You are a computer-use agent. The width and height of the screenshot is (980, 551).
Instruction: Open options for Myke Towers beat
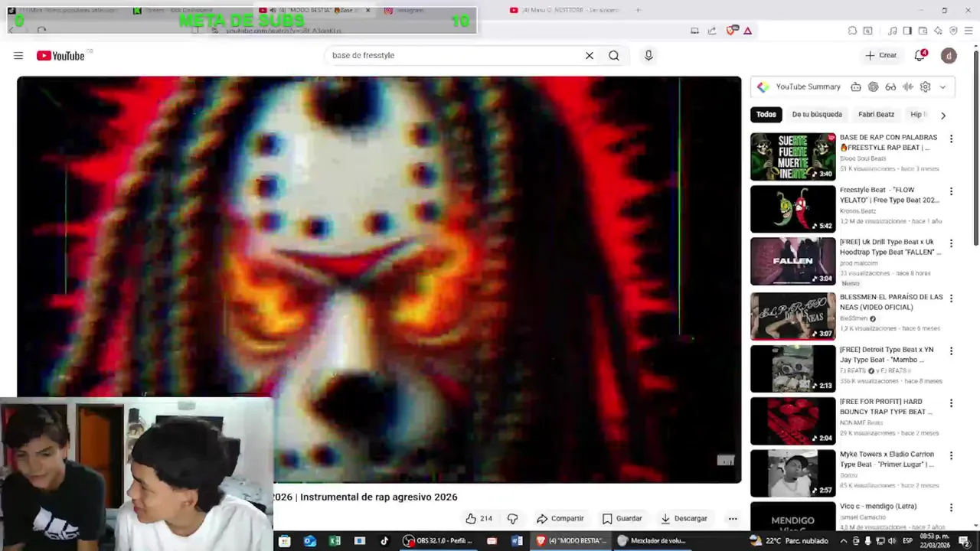click(x=951, y=455)
